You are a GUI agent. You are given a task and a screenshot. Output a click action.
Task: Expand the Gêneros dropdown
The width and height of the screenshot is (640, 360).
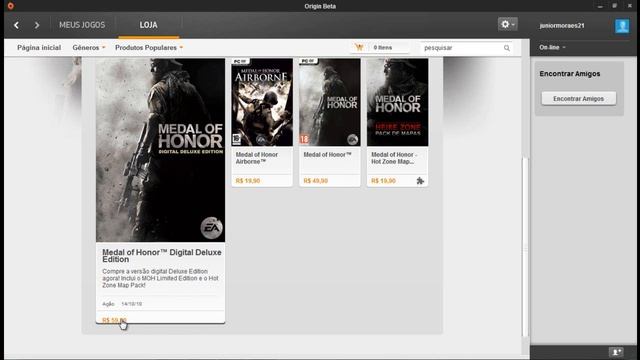(89, 48)
